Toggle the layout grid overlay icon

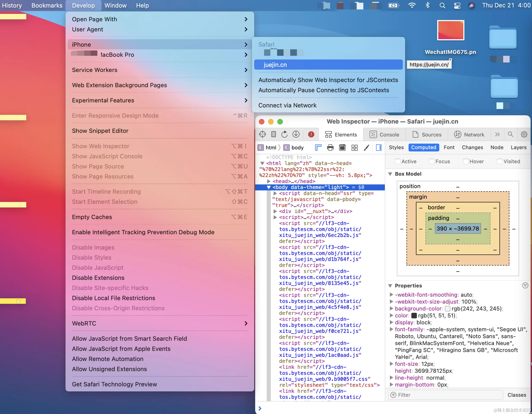354,148
